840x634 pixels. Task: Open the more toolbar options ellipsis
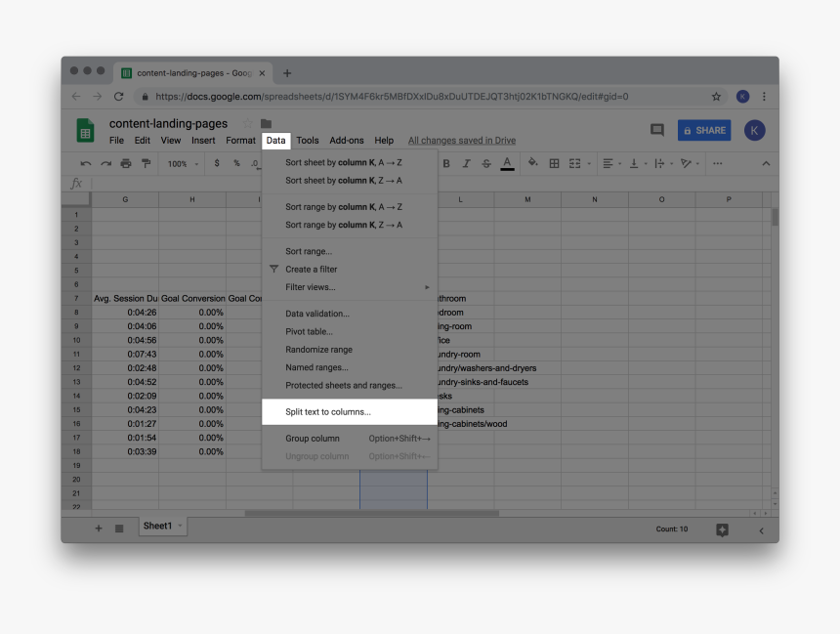(717, 163)
